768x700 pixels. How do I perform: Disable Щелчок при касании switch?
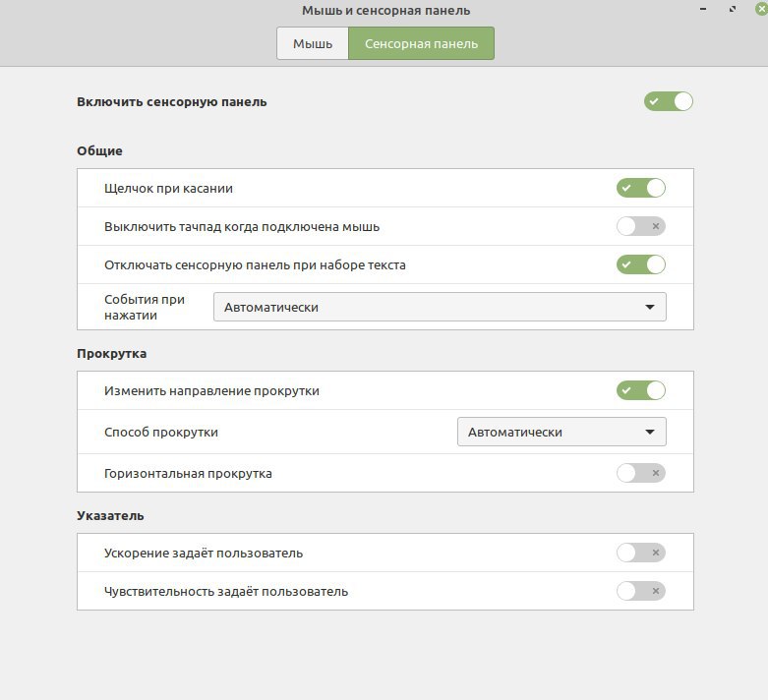click(641, 188)
